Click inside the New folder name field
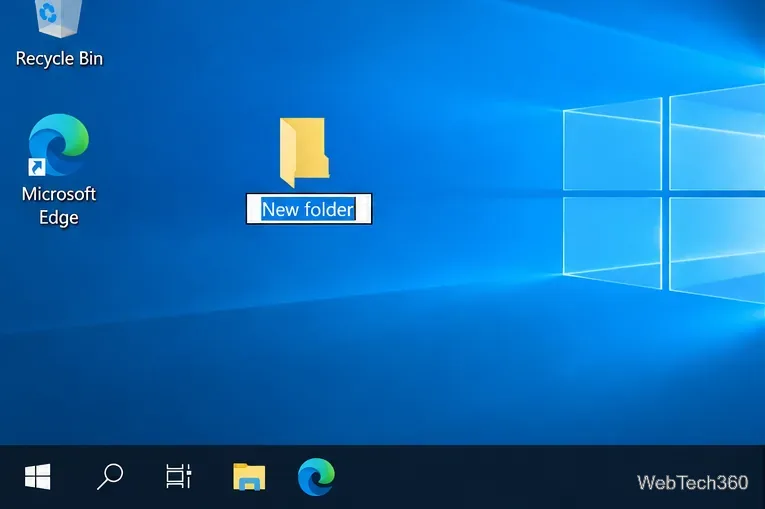Image resolution: width=765 pixels, height=509 pixels. tap(309, 209)
